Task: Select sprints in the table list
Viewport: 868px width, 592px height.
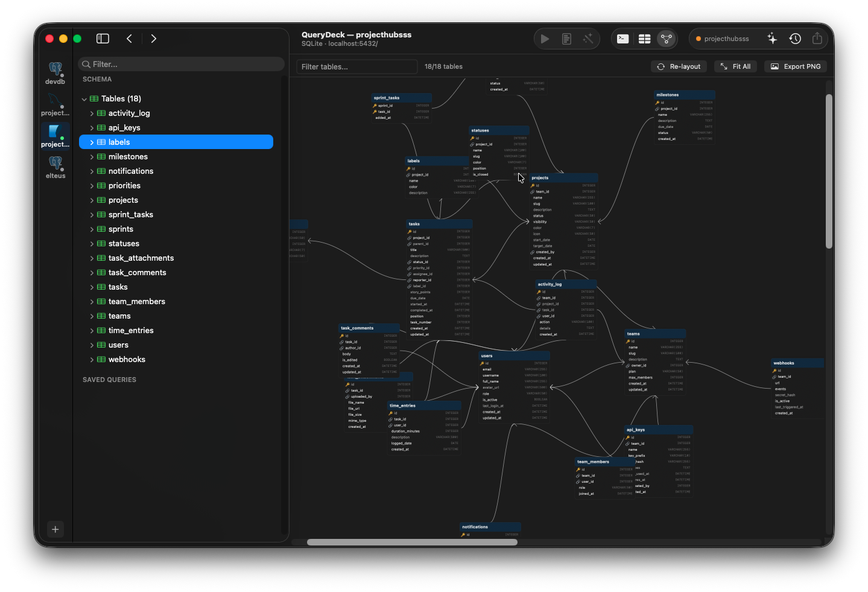Action: coord(176,229)
